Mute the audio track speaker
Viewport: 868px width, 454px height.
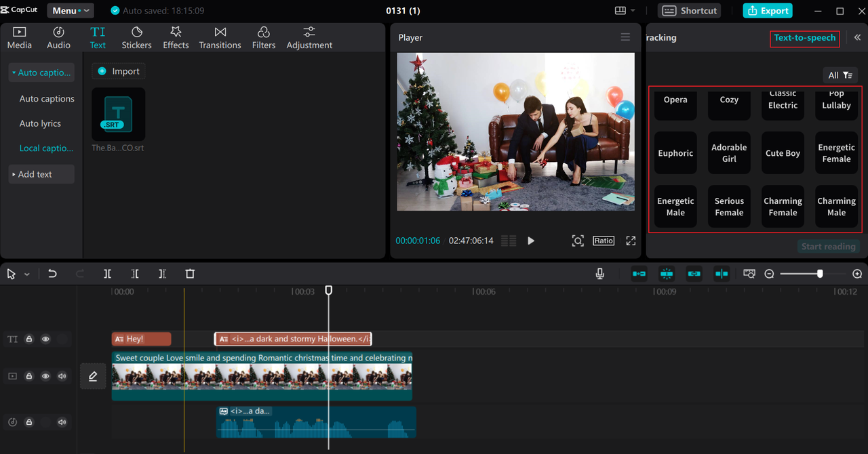[x=62, y=422]
